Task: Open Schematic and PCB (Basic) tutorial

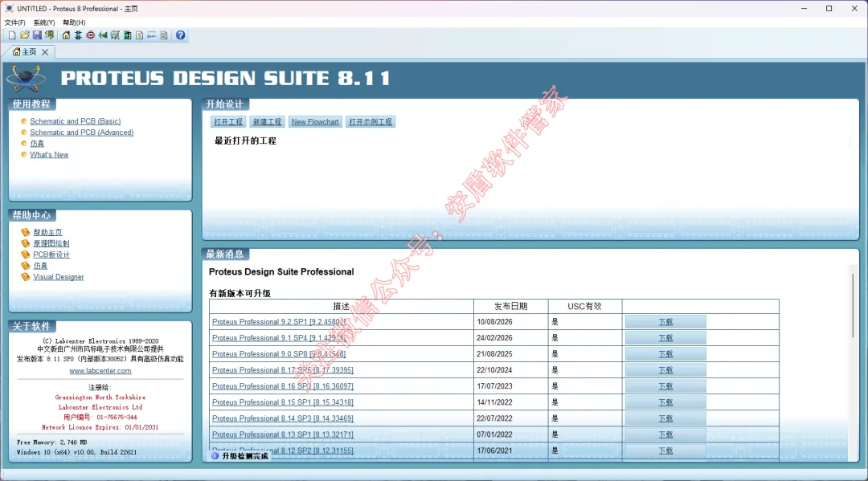Action: click(x=76, y=121)
